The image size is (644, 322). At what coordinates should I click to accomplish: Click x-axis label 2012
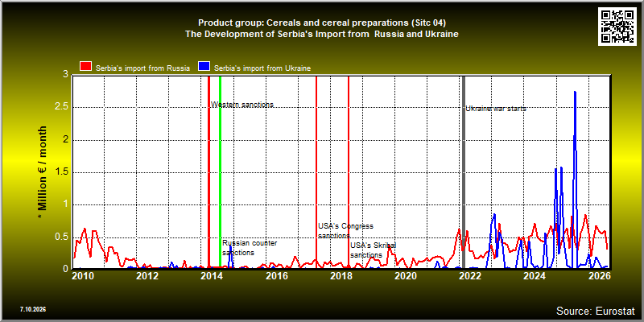[147, 275]
